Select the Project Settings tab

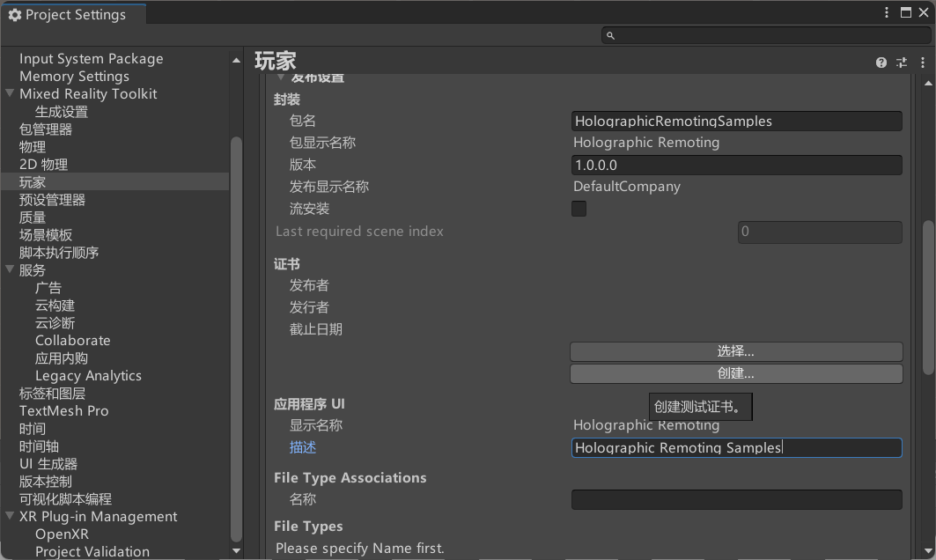pos(73,14)
